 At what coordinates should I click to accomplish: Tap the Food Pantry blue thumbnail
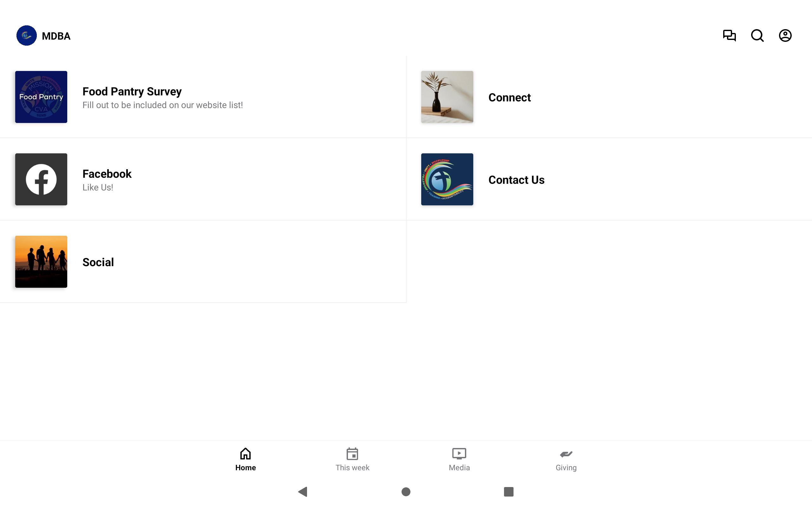[41, 97]
